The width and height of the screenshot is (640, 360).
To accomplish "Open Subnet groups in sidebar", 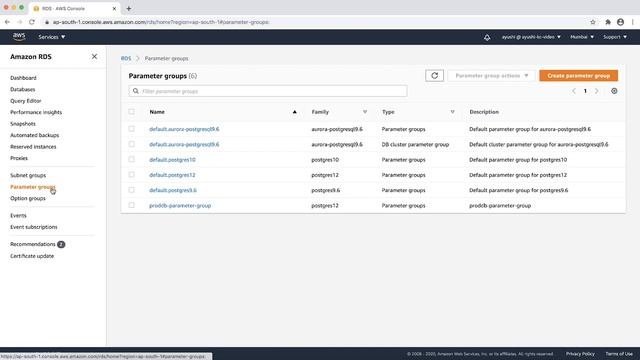I will (x=28, y=175).
